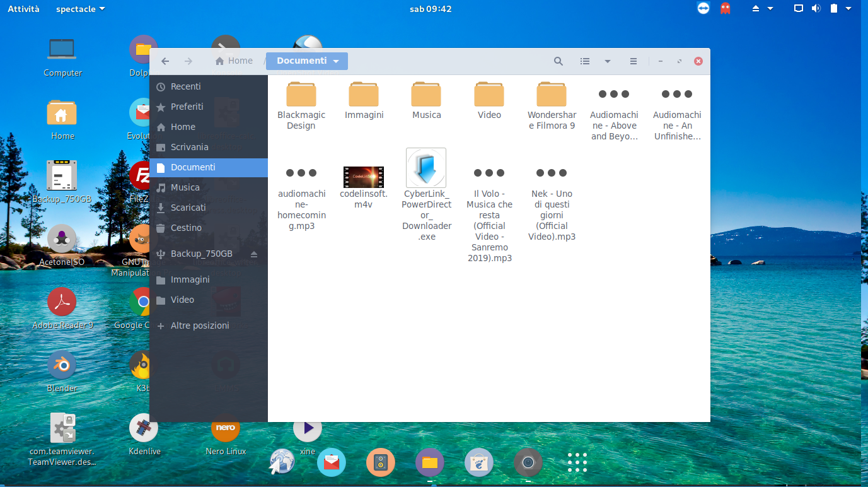Click the TeamViewer tray icon
Image resolution: width=868 pixels, height=487 pixels.
703,8
